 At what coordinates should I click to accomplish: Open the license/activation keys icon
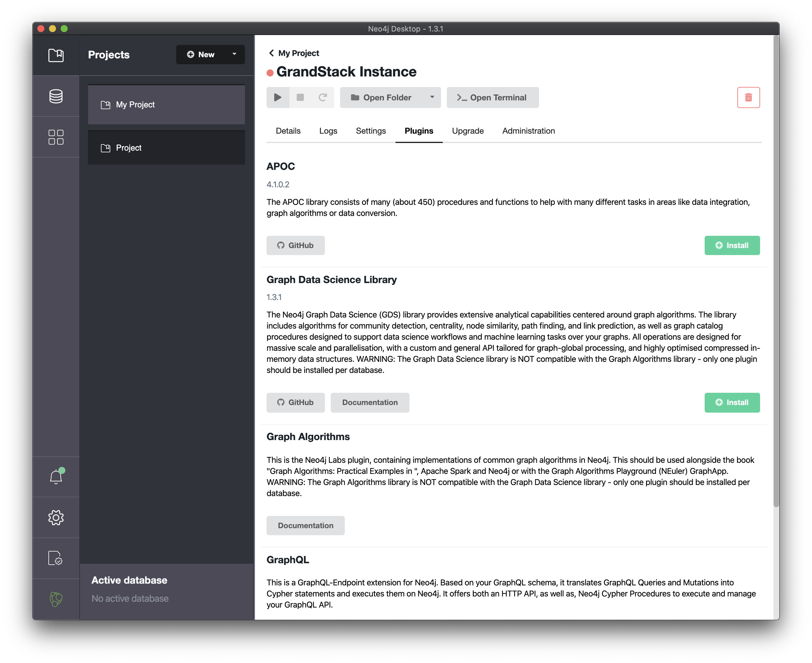(x=56, y=558)
